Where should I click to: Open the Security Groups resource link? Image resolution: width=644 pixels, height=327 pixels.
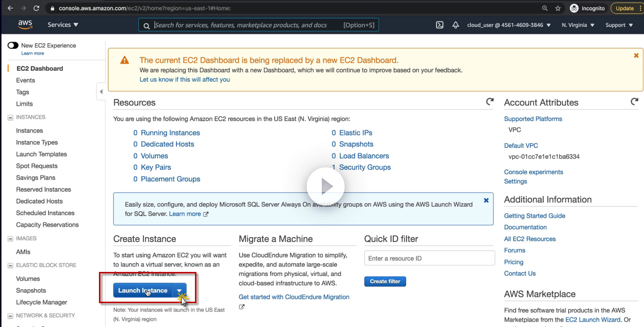[x=365, y=167]
